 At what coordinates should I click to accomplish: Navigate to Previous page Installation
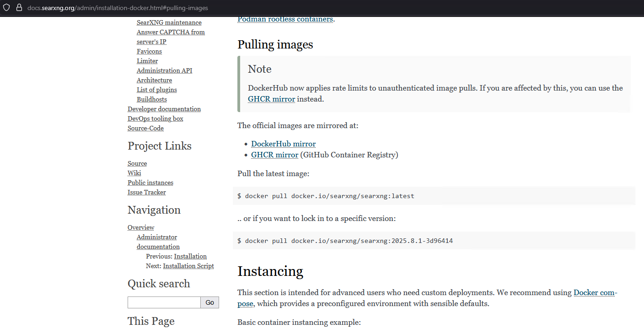[190, 256]
